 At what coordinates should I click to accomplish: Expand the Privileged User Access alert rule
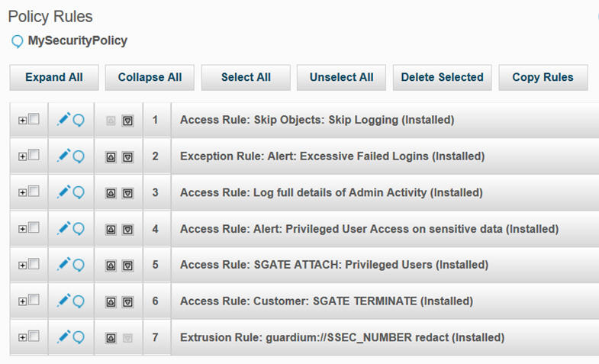pos(23,229)
